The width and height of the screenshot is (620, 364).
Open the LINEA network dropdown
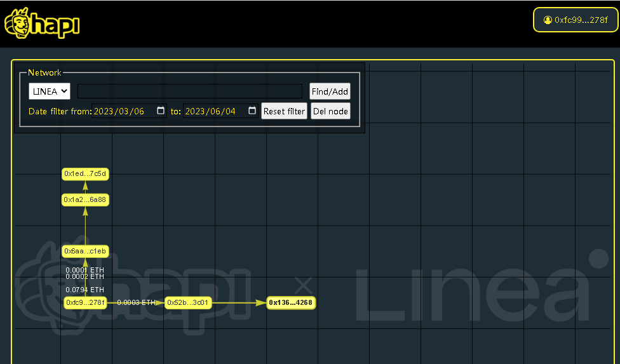[x=50, y=91]
